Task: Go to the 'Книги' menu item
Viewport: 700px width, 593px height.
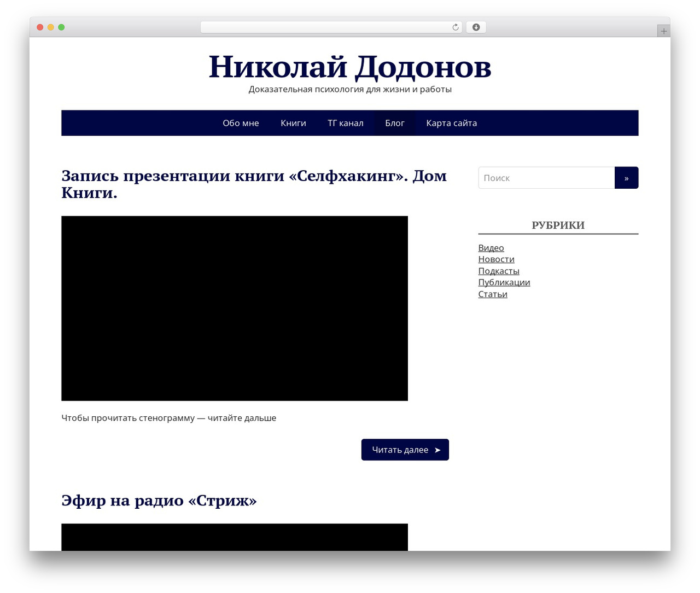Action: point(293,123)
